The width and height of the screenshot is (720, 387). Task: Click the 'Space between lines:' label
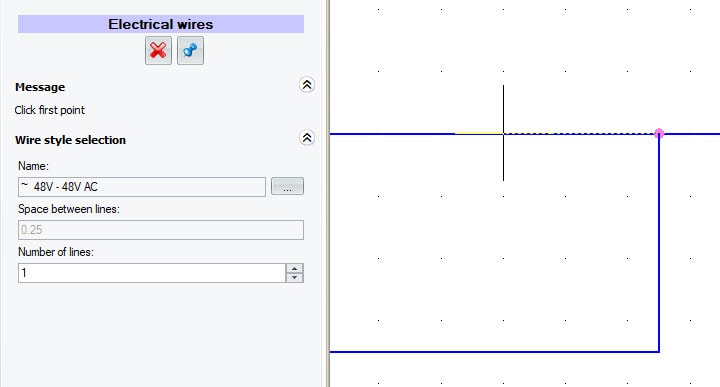pyautogui.click(x=69, y=209)
